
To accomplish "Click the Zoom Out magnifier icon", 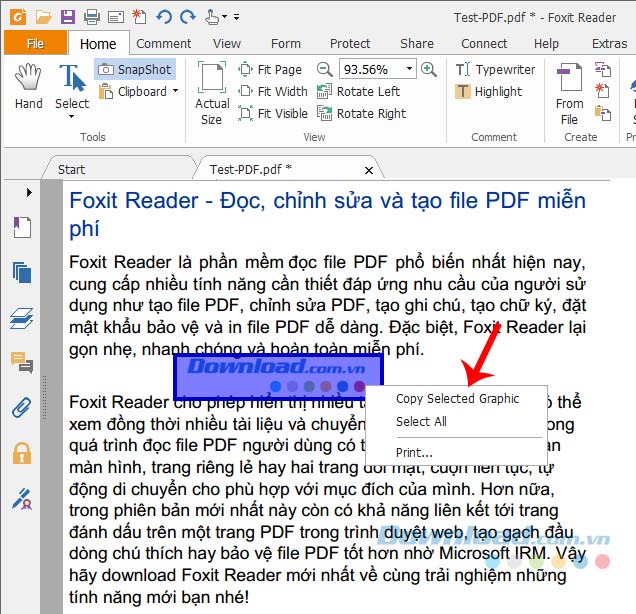I will (325, 69).
